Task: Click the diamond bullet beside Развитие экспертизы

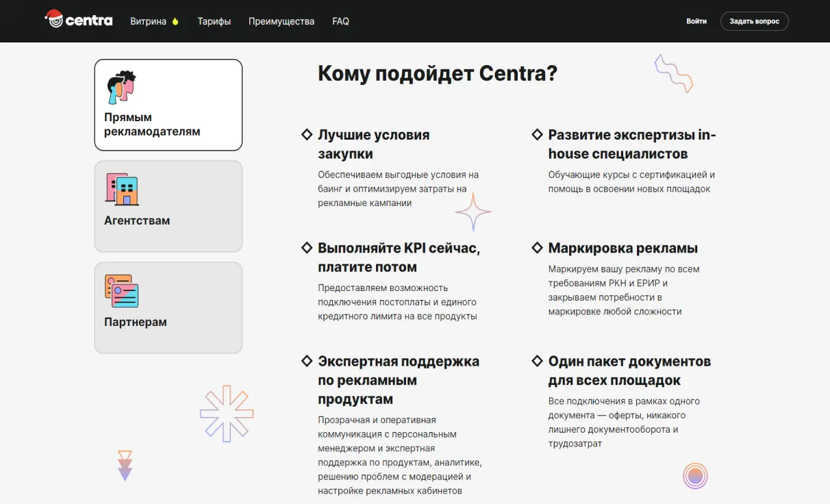Action: (x=538, y=135)
